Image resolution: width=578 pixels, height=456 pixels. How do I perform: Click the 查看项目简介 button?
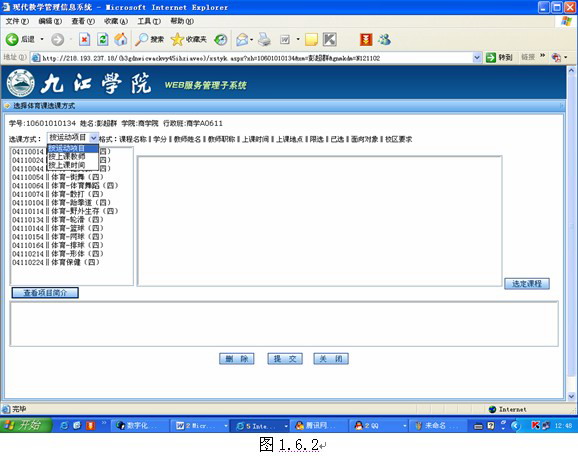[45, 293]
